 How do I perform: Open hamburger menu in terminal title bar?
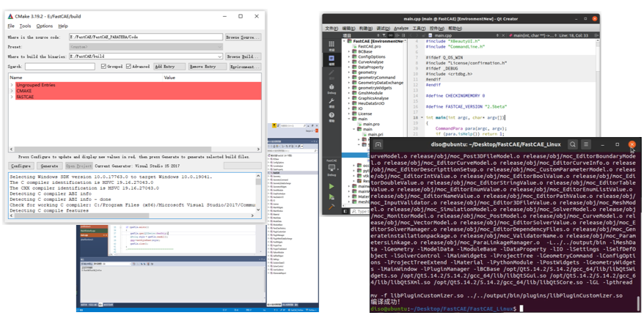(x=586, y=144)
